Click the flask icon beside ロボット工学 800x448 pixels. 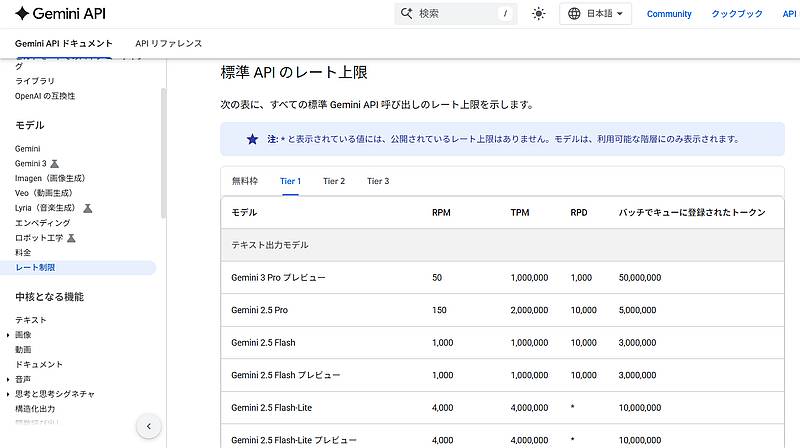(x=71, y=238)
